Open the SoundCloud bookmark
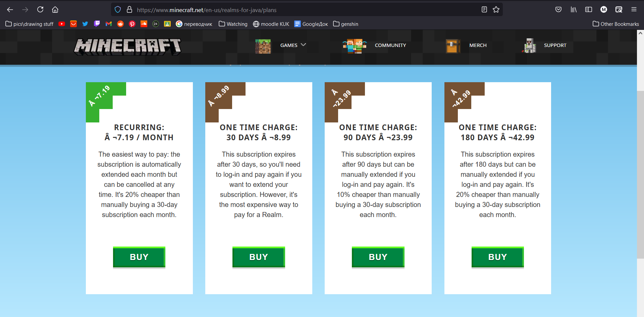The width and height of the screenshot is (644, 317). click(144, 24)
